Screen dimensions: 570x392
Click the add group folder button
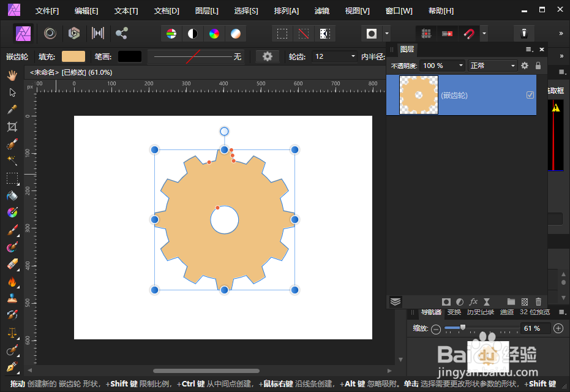point(511,301)
